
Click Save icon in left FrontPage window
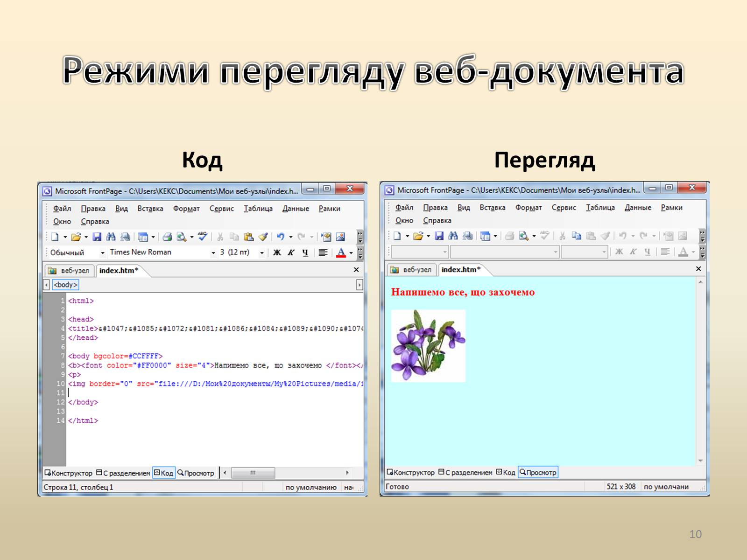click(97, 237)
